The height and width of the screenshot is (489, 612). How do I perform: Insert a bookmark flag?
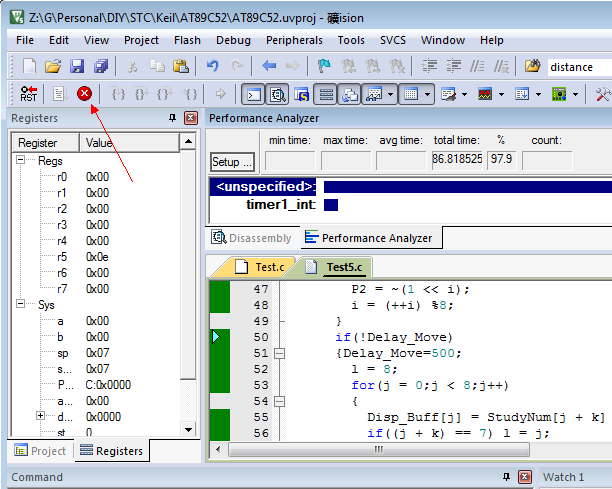click(324, 66)
